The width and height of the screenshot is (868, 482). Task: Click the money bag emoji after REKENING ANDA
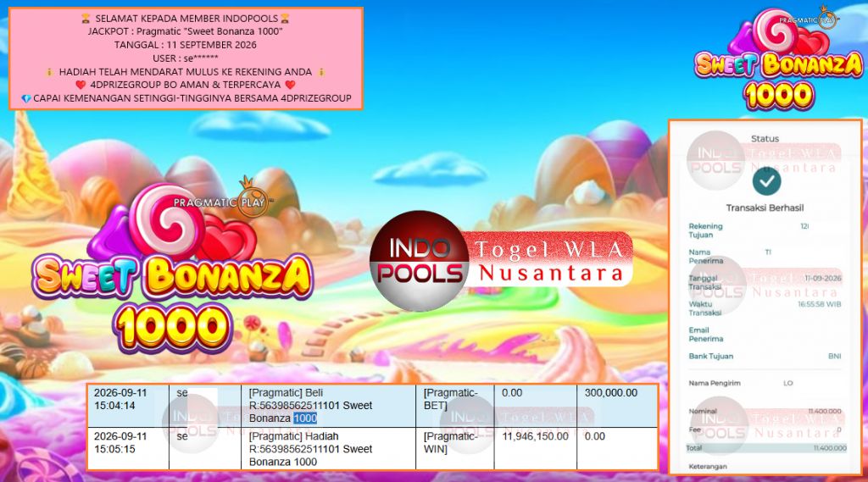click(321, 72)
